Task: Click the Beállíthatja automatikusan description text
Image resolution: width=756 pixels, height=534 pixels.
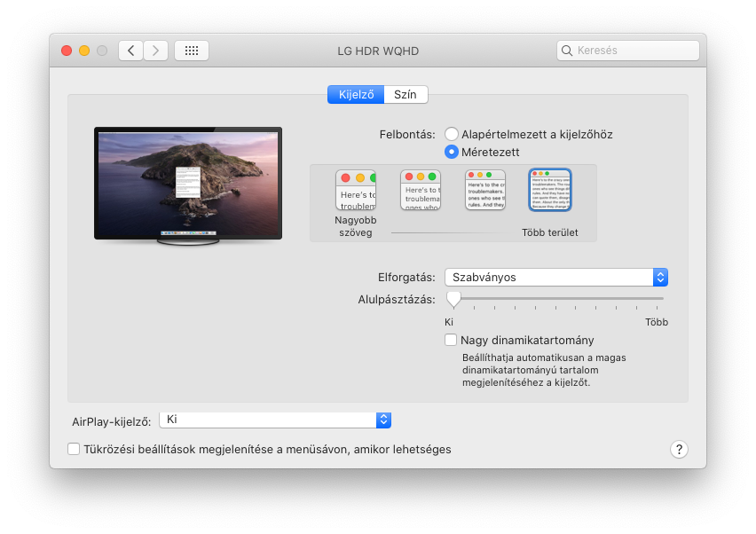Action: click(544, 370)
